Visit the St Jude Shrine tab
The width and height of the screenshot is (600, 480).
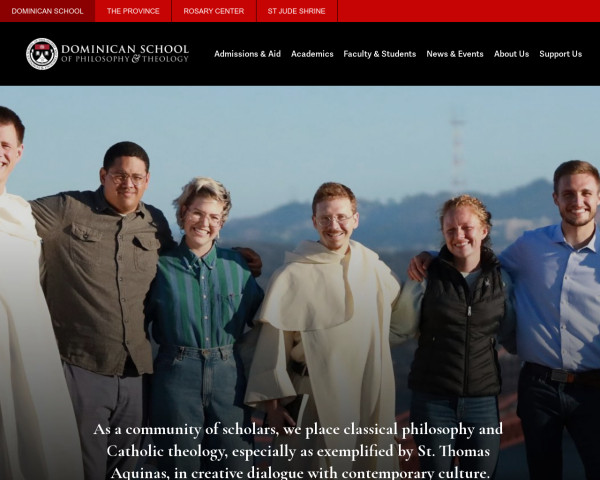click(x=297, y=11)
